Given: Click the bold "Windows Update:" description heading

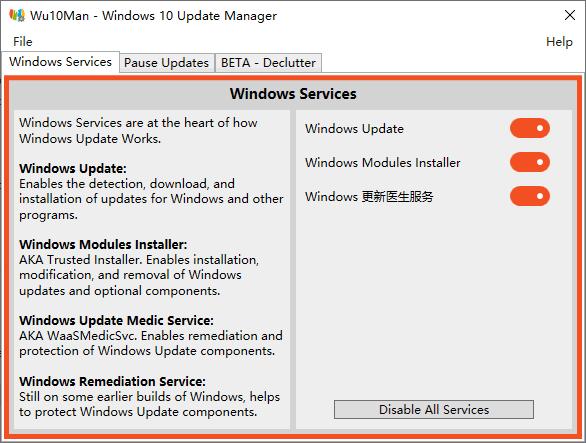Looking at the screenshot, I should pyautogui.click(x=73, y=169).
